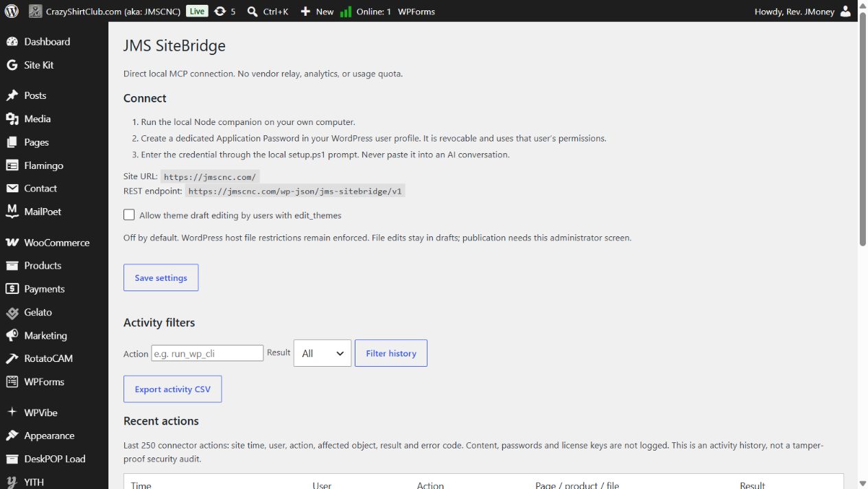Viewport: 868px width, 489px height.
Task: Click the Pages icon in sidebar
Action: pos(12,142)
